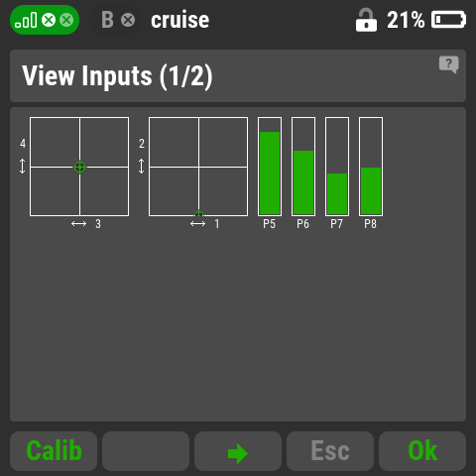476x476 pixels.
Task: Click the Esc button
Action: pyautogui.click(x=330, y=451)
